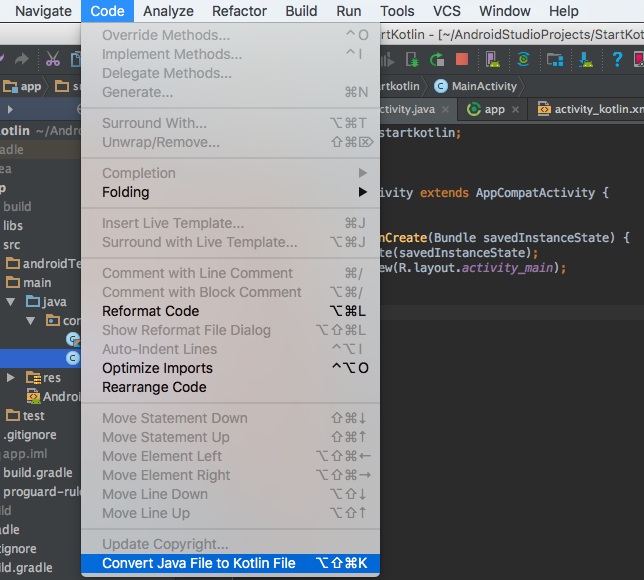Click the Cut scissors toolbar icon

pyautogui.click(x=53, y=60)
